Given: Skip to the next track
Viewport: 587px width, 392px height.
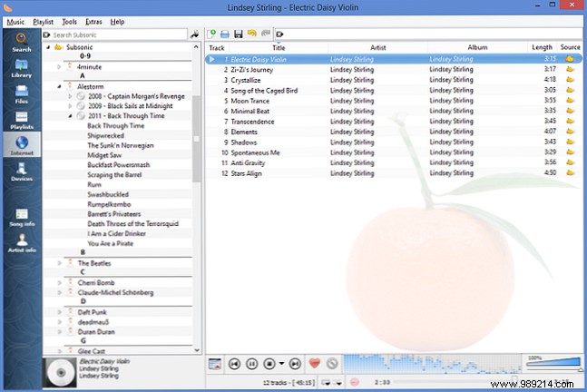Looking at the screenshot, I should (x=295, y=364).
